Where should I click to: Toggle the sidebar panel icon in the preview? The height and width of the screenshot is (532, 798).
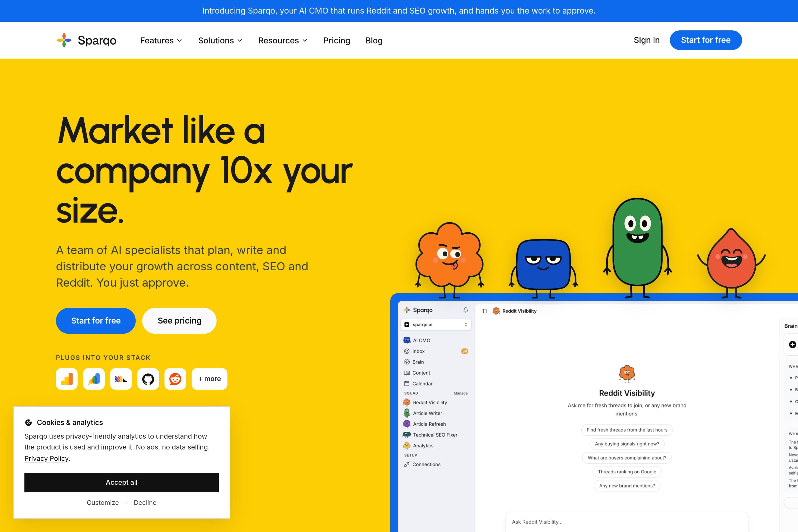484,311
